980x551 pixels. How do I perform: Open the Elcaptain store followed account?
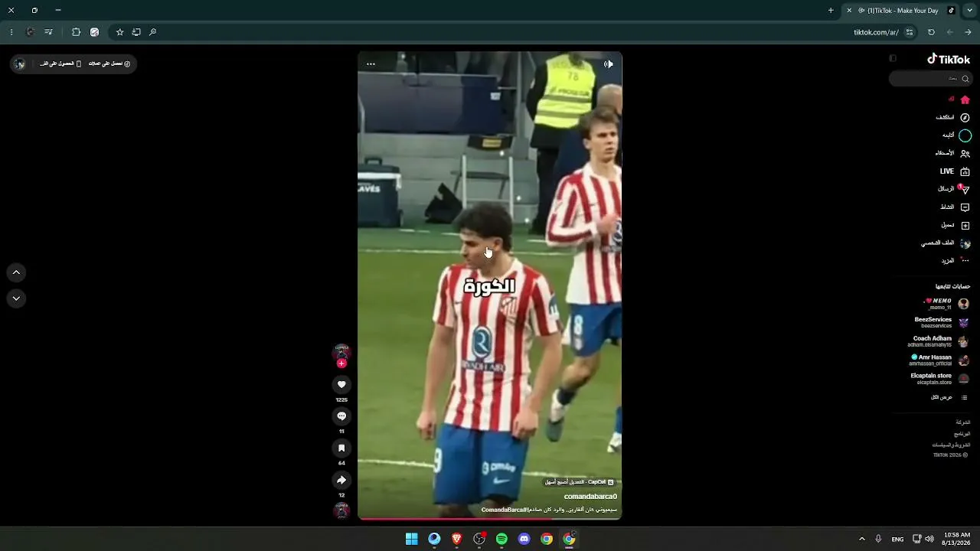tap(939, 379)
